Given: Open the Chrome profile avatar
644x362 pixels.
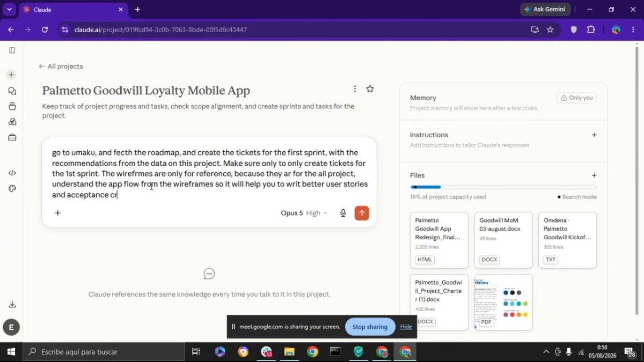Looking at the screenshot, I should pos(616,29).
